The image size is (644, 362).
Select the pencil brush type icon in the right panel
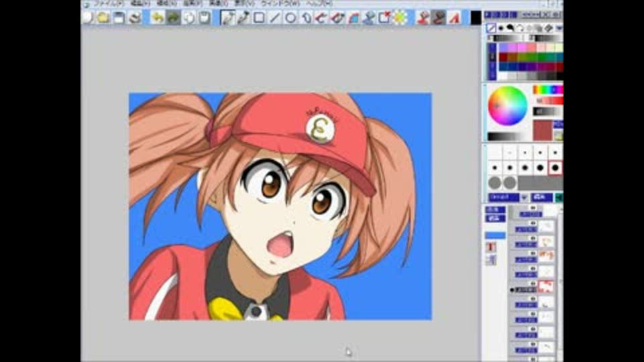(x=490, y=28)
